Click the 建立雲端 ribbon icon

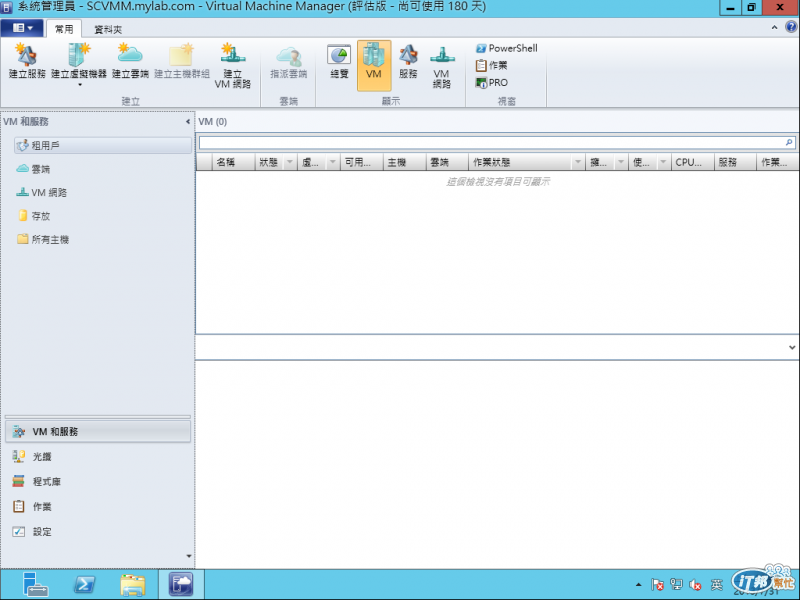(x=130, y=61)
